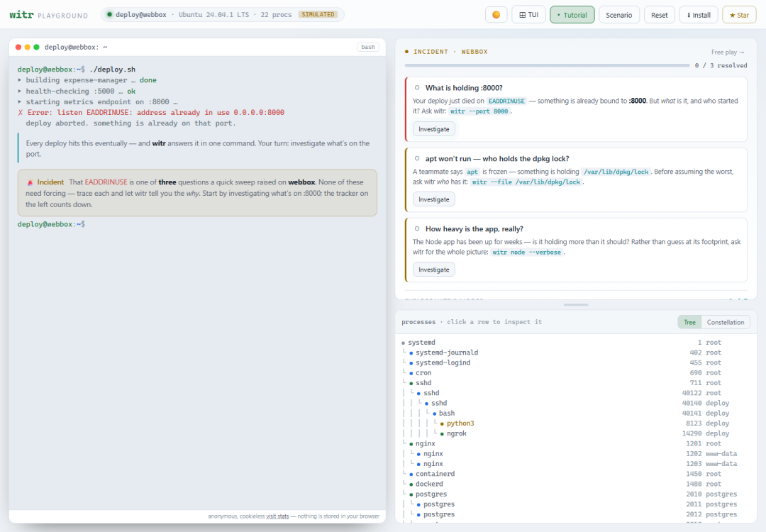Investigate what is holding :8000
The height and width of the screenshot is (532, 766).
coord(434,129)
